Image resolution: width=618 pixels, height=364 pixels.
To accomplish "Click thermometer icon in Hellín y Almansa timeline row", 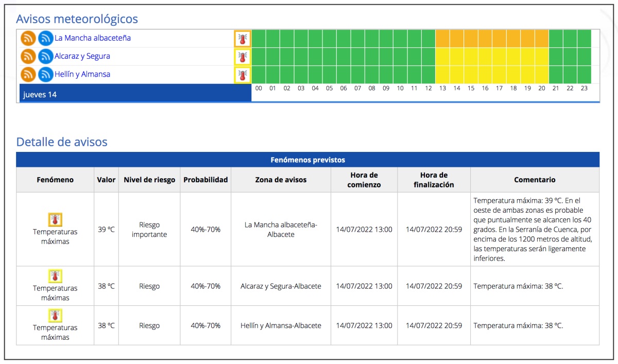I will point(243,75).
